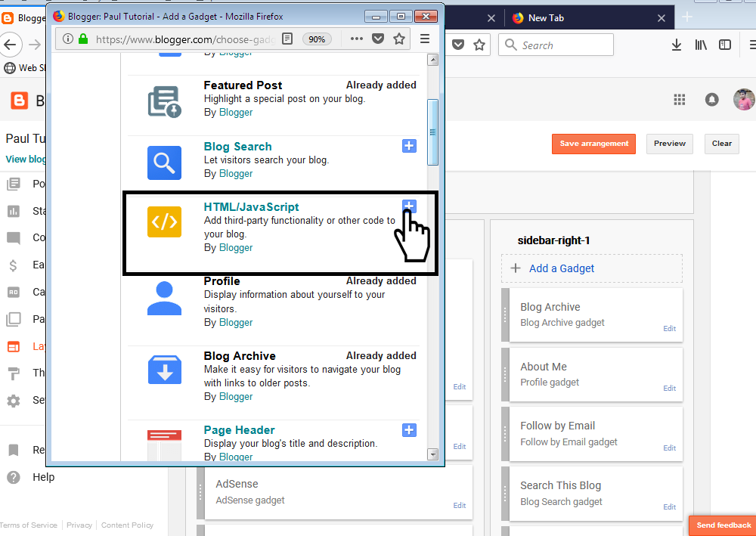756x536 pixels.
Task: Click the Blog Search magnifier gadget icon
Action: [x=164, y=163]
